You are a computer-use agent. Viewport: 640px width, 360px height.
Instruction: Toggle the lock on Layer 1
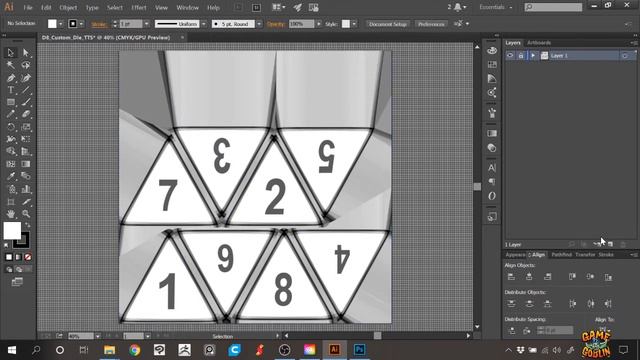[x=521, y=56]
